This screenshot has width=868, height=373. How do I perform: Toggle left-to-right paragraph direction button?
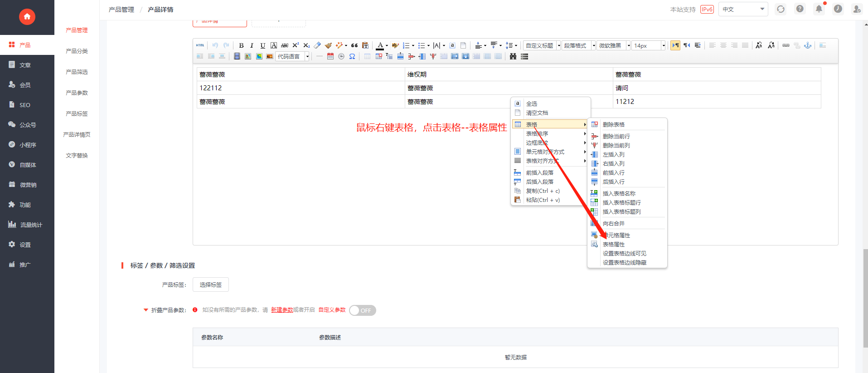(x=675, y=45)
